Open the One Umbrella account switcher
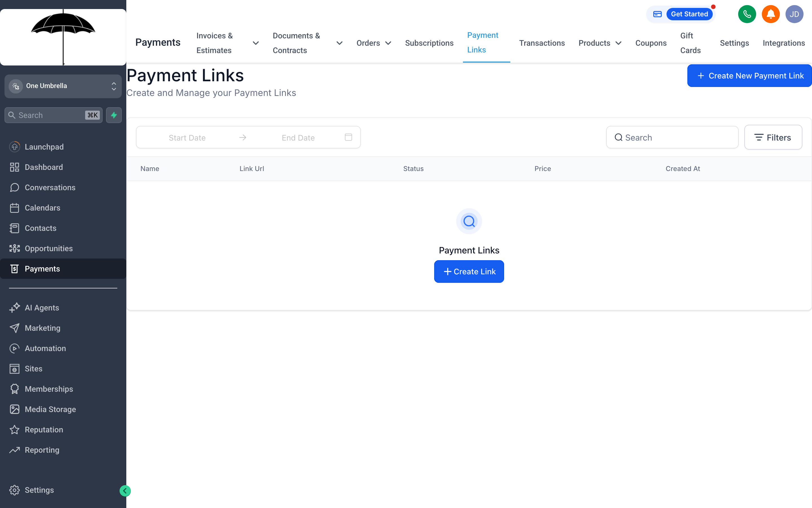812x508 pixels. [63, 86]
